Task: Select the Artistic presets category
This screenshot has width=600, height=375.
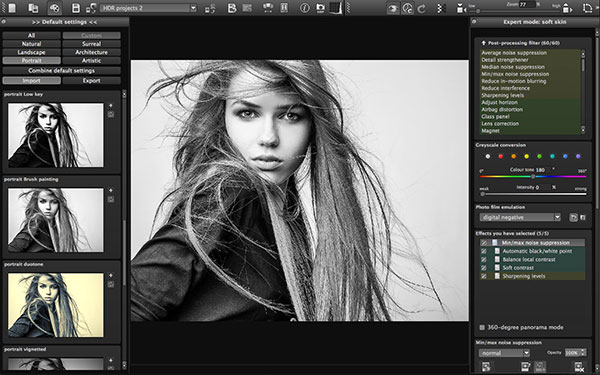Action: click(x=91, y=61)
